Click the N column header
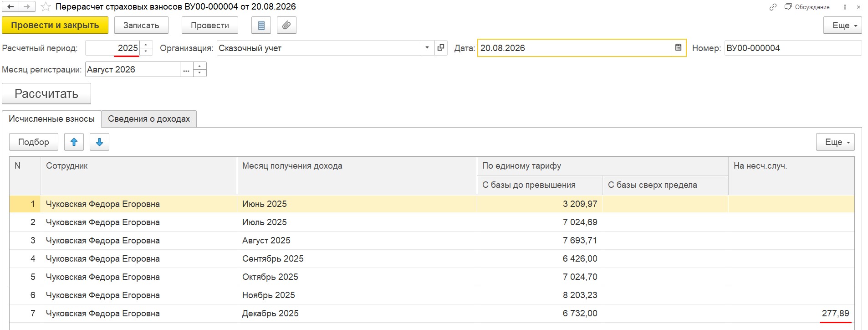Screen dimensions: 868x330 [25, 176]
